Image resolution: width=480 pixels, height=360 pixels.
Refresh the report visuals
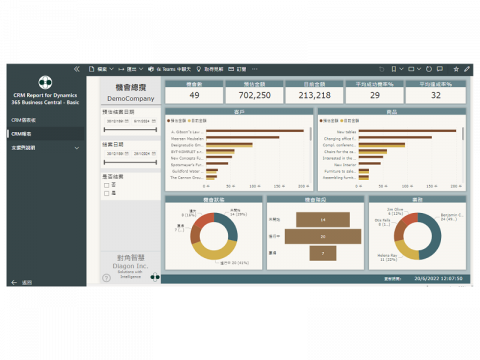point(429,69)
